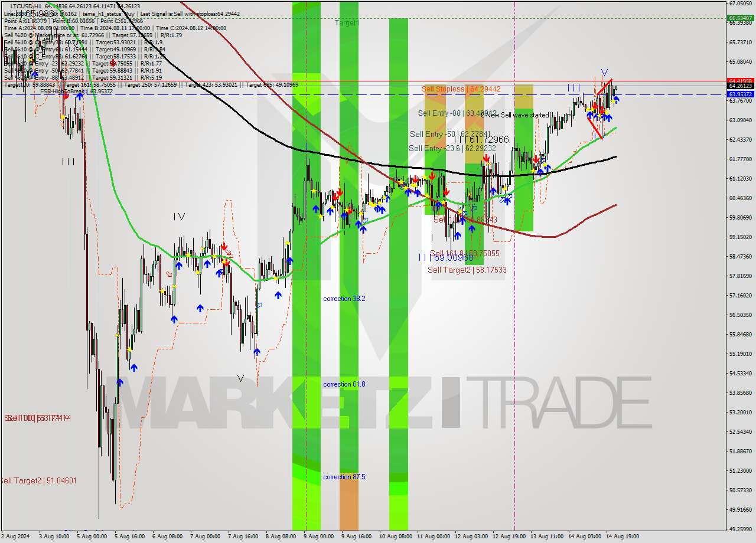
Task: Click the 65.73760 price axis value
Action: (740, 42)
